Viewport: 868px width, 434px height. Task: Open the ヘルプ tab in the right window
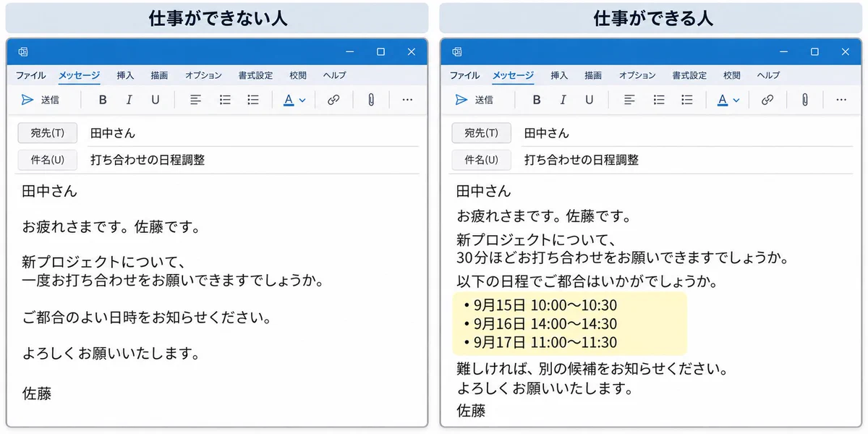pos(769,75)
